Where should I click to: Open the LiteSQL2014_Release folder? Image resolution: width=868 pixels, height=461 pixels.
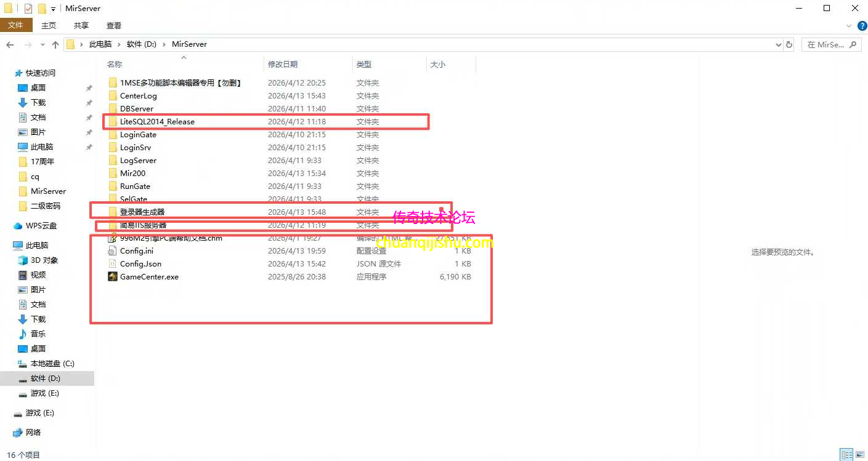(157, 122)
